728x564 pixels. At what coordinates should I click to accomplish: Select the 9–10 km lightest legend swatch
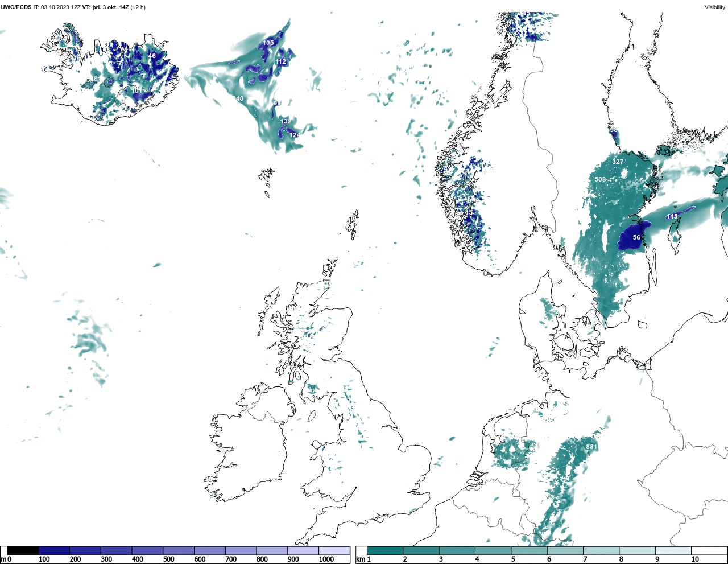pos(673,551)
